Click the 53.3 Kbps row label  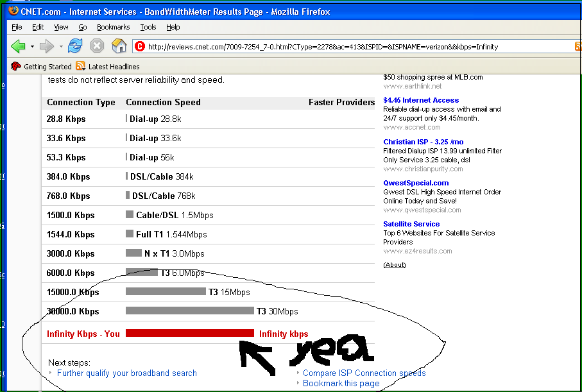click(x=65, y=157)
